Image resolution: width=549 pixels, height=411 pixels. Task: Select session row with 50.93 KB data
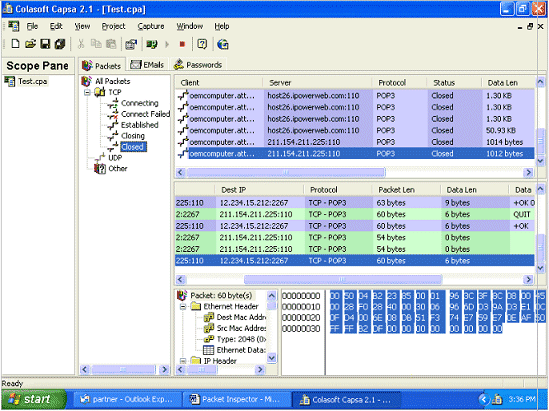(355, 131)
